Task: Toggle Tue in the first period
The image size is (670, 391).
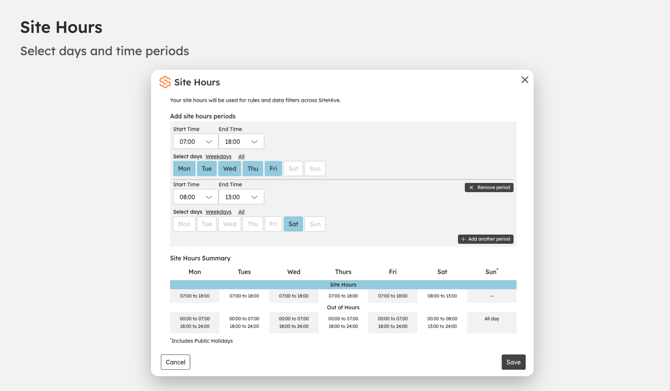Action: [x=207, y=168]
